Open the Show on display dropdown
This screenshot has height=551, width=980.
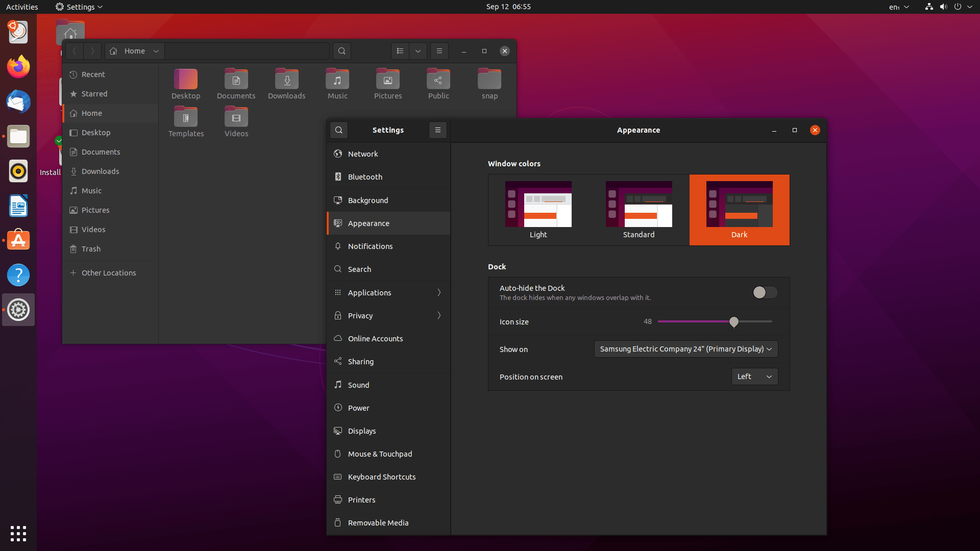(685, 349)
